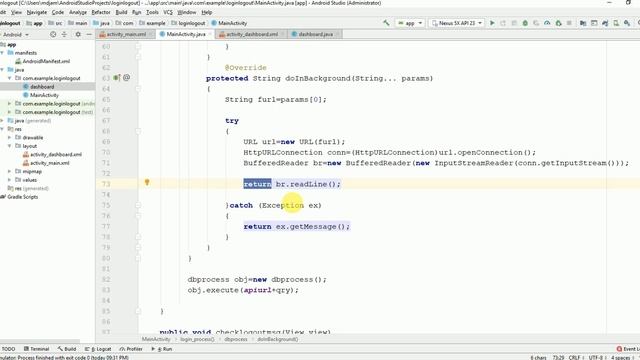The image size is (640, 360).
Task: Open the Logcat tool window
Action: [x=98, y=349]
